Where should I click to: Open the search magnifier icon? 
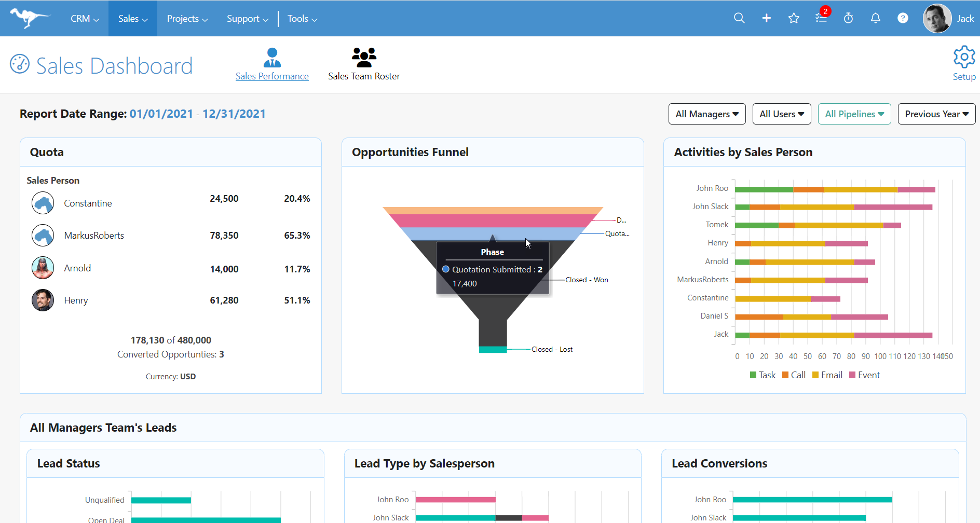click(x=739, y=18)
